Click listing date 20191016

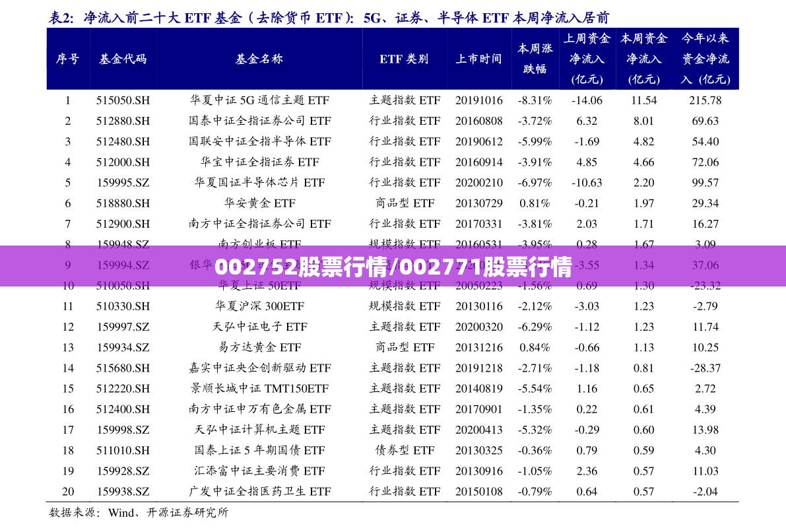point(478,100)
